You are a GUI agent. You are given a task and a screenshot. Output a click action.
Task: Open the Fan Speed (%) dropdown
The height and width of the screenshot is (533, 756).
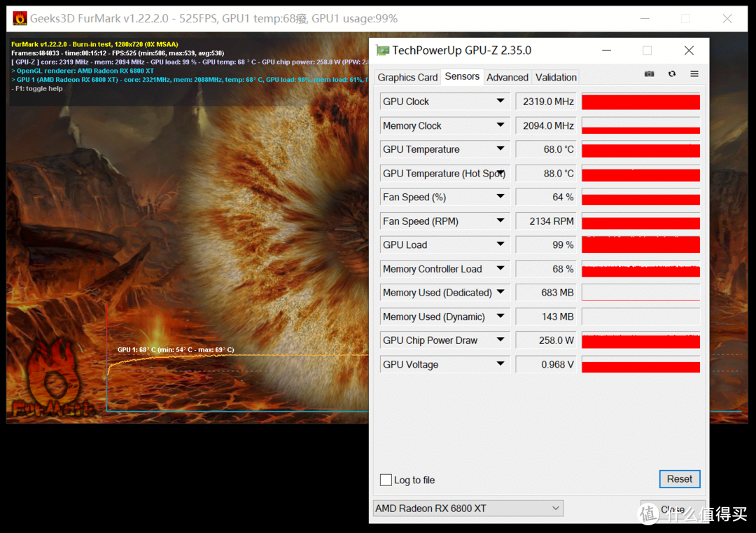click(x=500, y=196)
